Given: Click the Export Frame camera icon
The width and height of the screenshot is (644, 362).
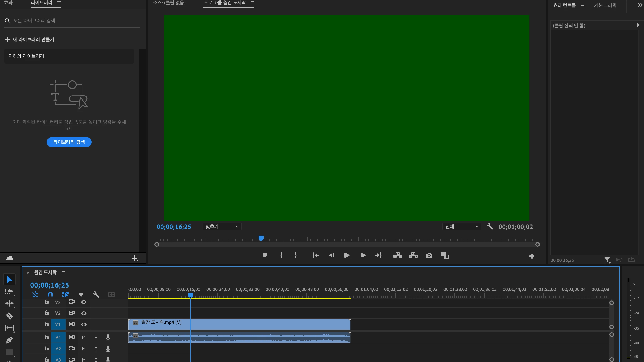Looking at the screenshot, I should pos(429,255).
